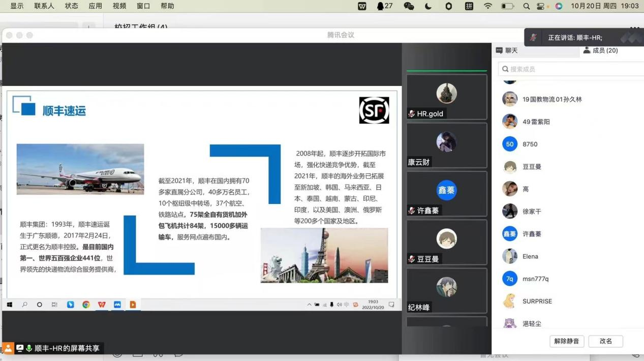Click the HR.gold participant video tile

tap(446, 97)
